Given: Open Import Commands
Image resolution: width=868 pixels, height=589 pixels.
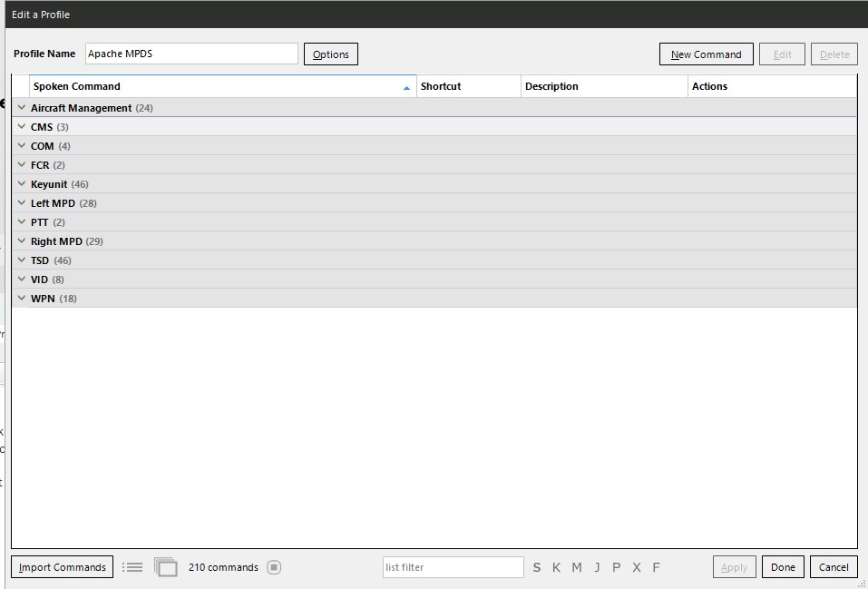Looking at the screenshot, I should tap(62, 567).
